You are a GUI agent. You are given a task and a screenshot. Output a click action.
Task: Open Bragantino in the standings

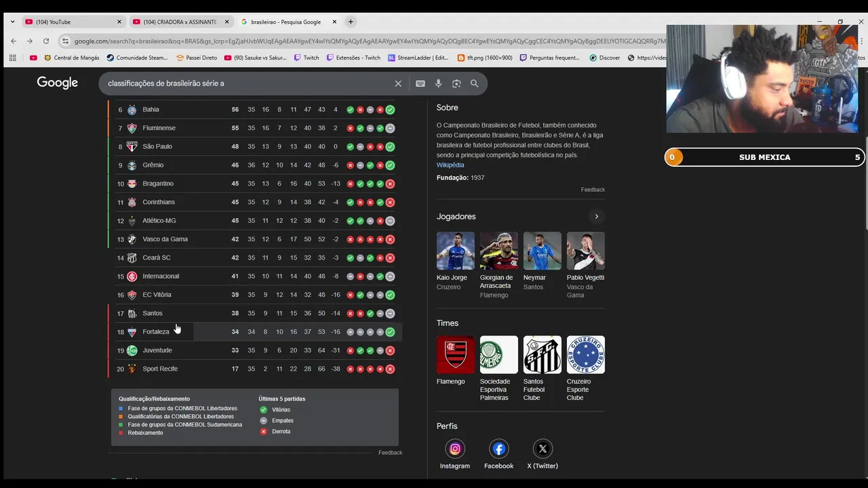(x=255, y=184)
